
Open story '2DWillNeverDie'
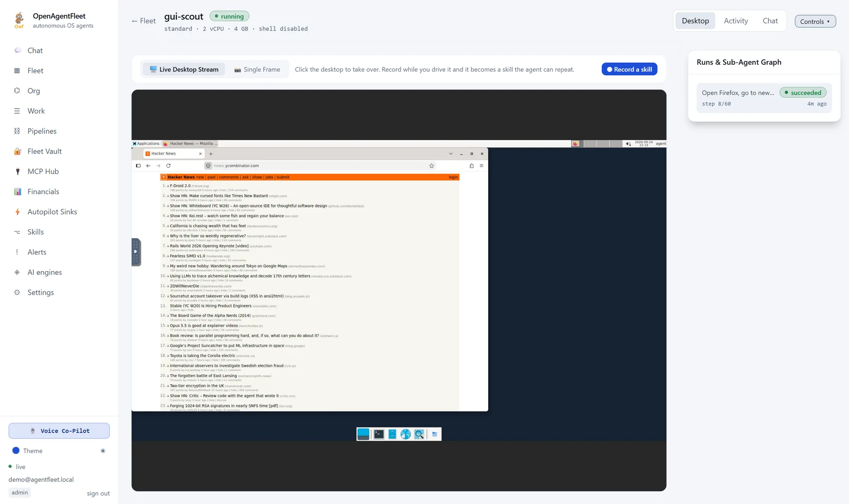[184, 286]
